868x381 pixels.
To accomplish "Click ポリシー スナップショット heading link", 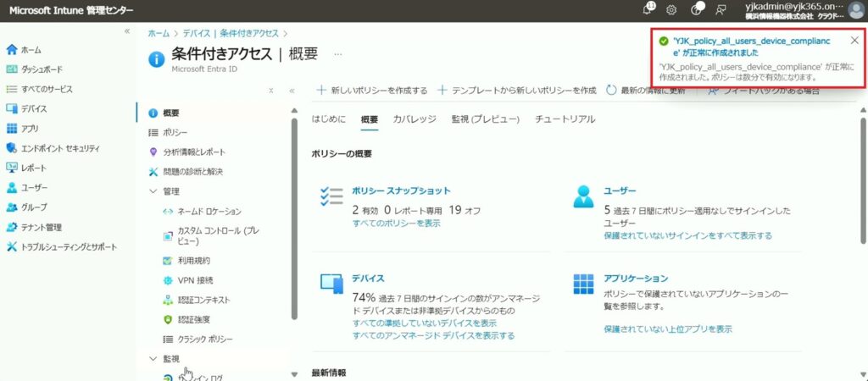I will coord(401,190).
